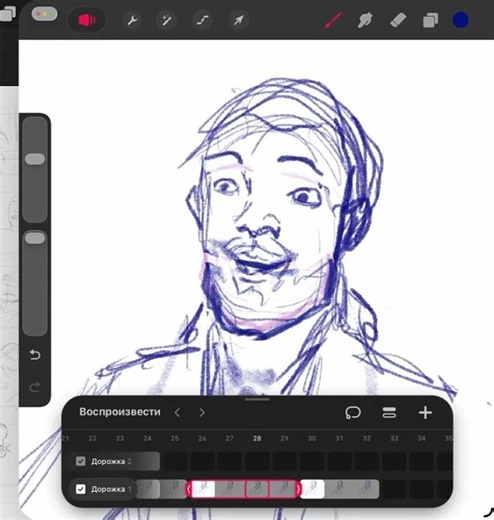Select Дорожка 1 thumbnail under frame 32
494x520 pixels.
[x=366, y=489]
